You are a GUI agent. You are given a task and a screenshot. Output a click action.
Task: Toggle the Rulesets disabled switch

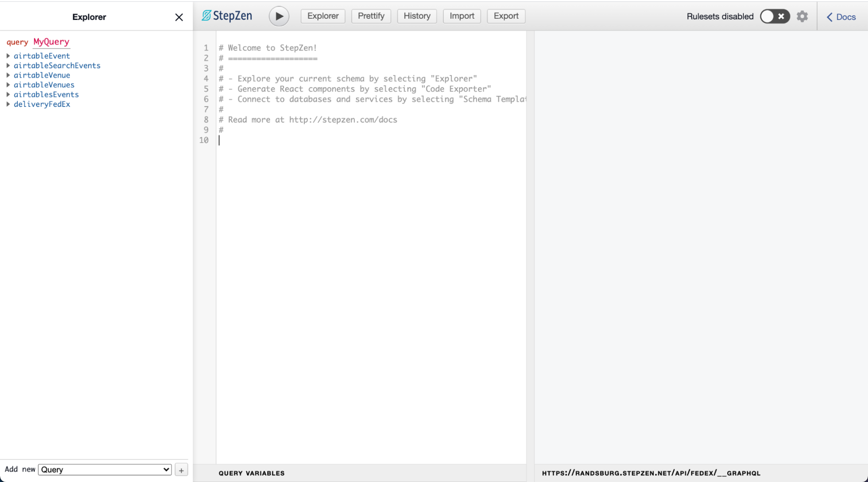pos(774,17)
